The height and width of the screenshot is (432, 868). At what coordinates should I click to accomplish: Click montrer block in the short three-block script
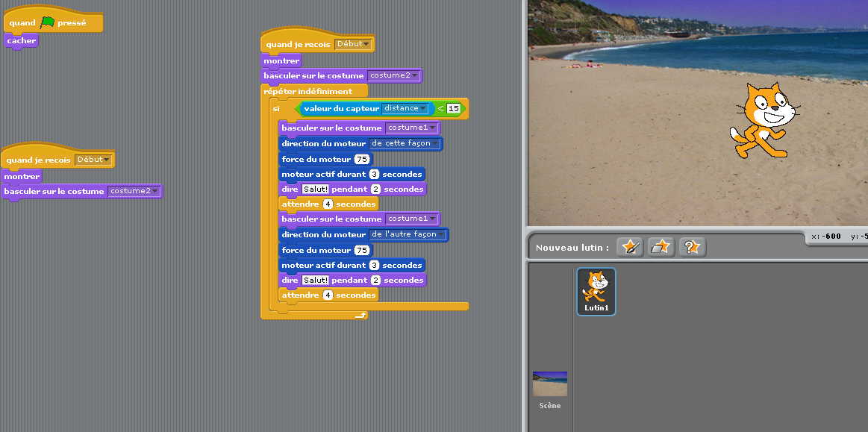[22, 176]
